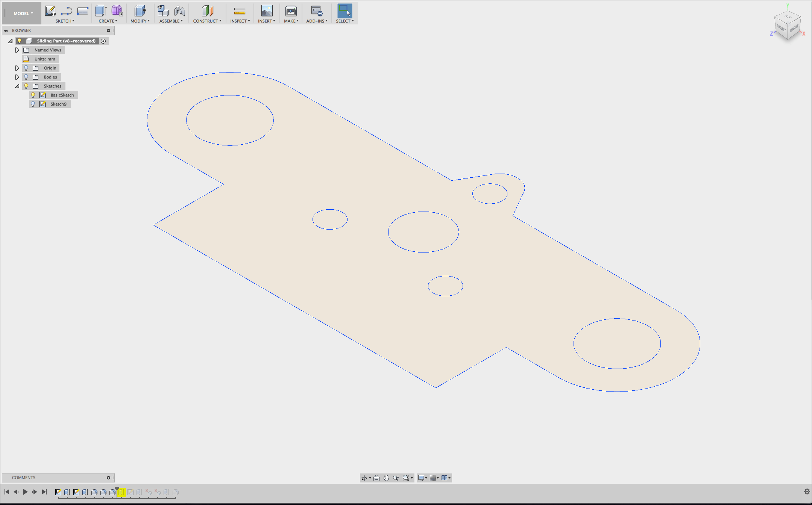The height and width of the screenshot is (505, 812).
Task: Add a comment with plus button
Action: tap(108, 478)
